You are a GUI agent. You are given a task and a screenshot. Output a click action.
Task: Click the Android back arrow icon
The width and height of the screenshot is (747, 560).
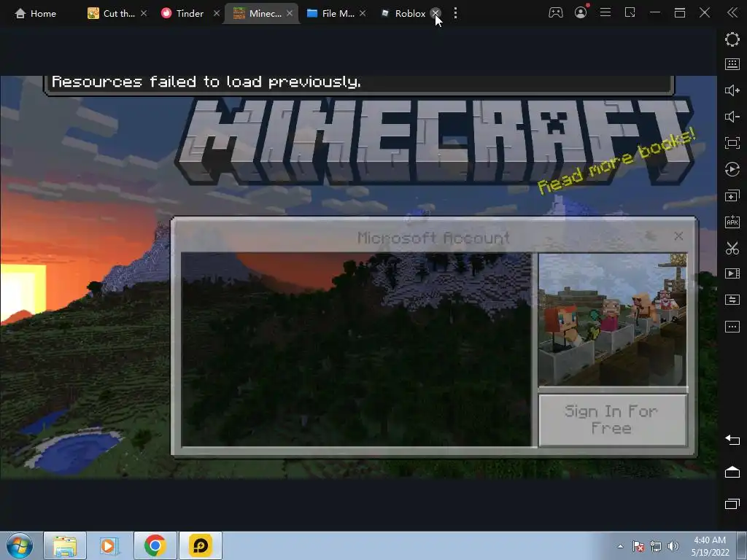732,440
